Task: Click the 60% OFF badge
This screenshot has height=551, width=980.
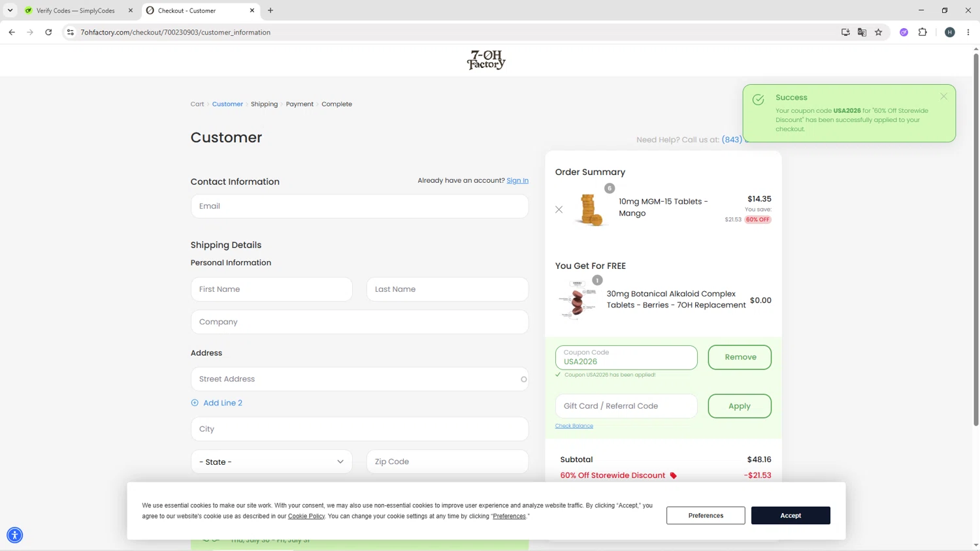Action: [x=758, y=219]
